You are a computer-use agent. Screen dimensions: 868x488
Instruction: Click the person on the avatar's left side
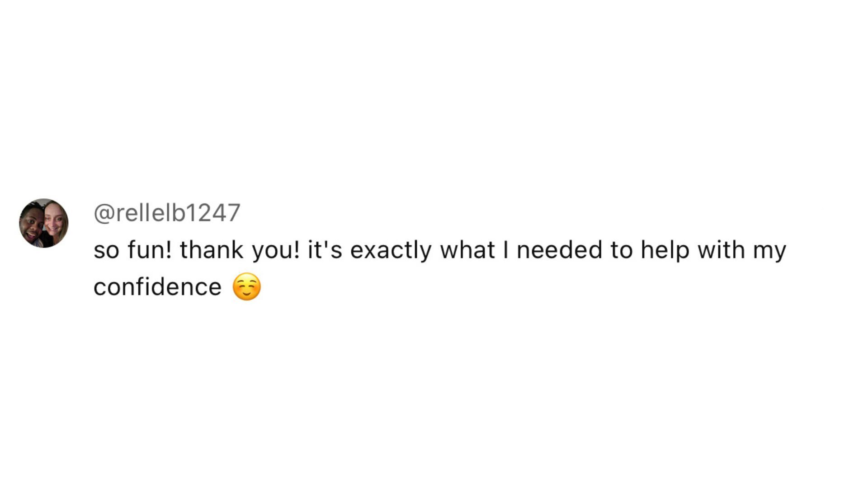(33, 225)
